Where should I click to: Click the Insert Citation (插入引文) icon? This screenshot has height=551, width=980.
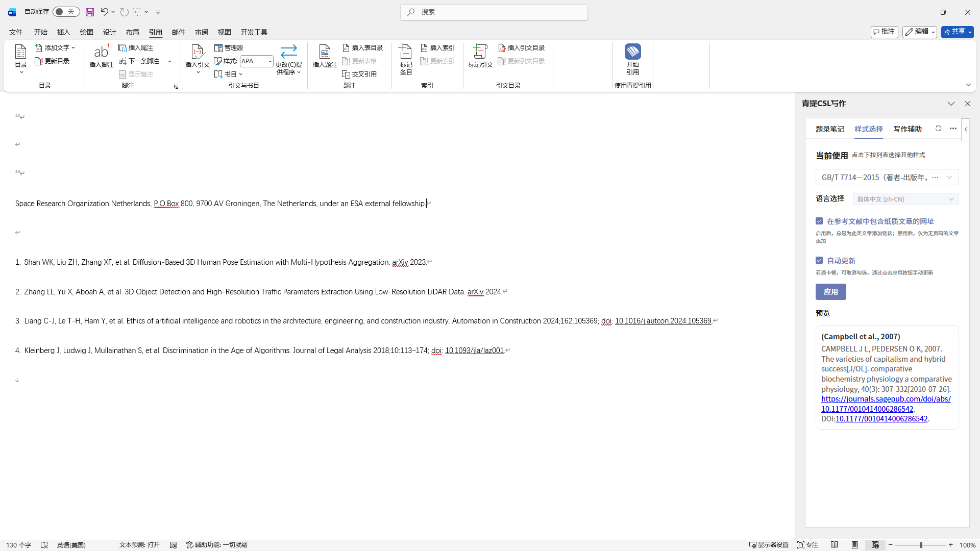[x=197, y=52]
